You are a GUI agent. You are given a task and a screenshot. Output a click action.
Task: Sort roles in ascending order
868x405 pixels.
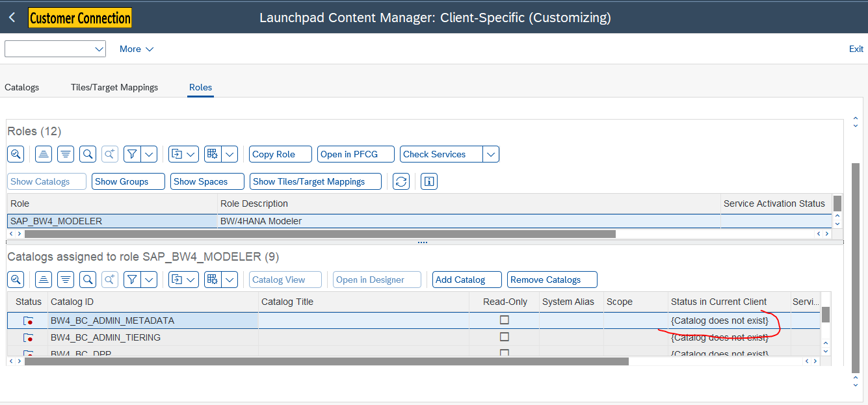[x=43, y=154]
